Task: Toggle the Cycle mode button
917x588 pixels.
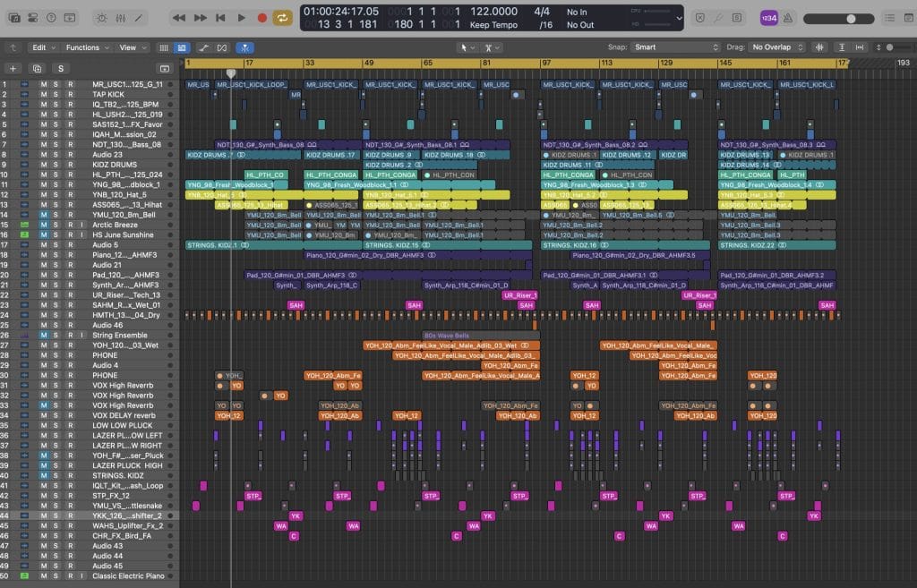Action: (283, 17)
